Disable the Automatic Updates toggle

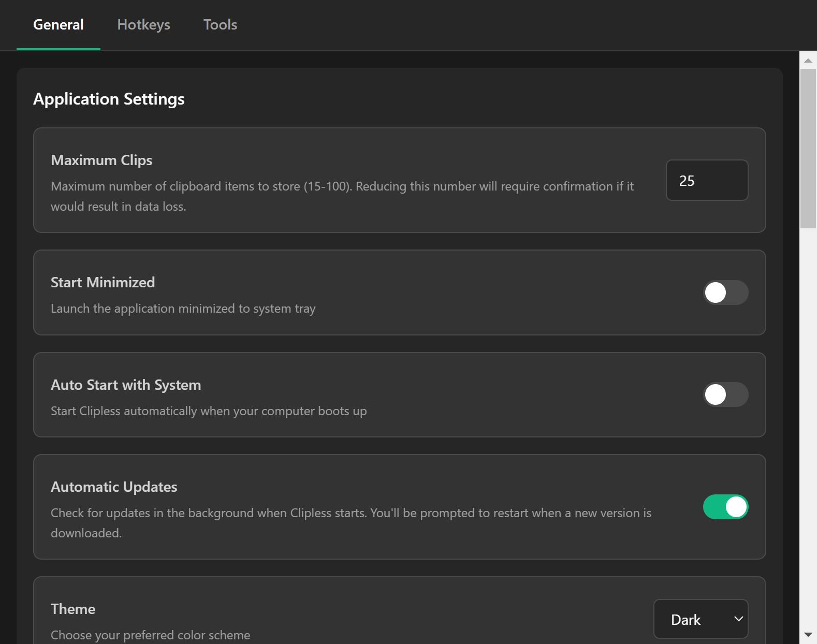pos(725,507)
